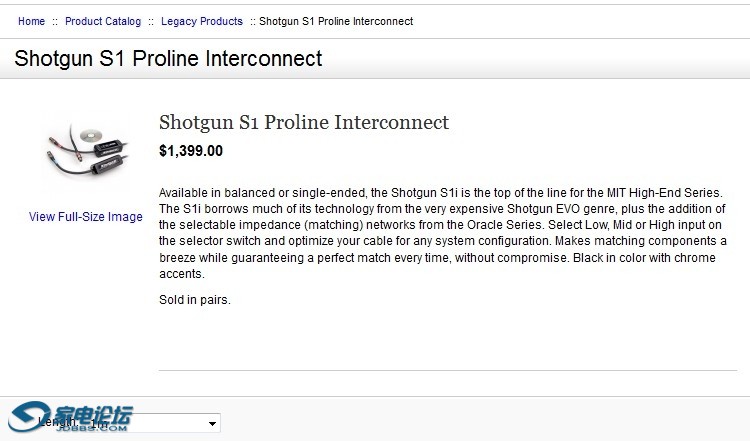Click the $1,399.00 price
The image size is (750, 441).
pos(191,152)
